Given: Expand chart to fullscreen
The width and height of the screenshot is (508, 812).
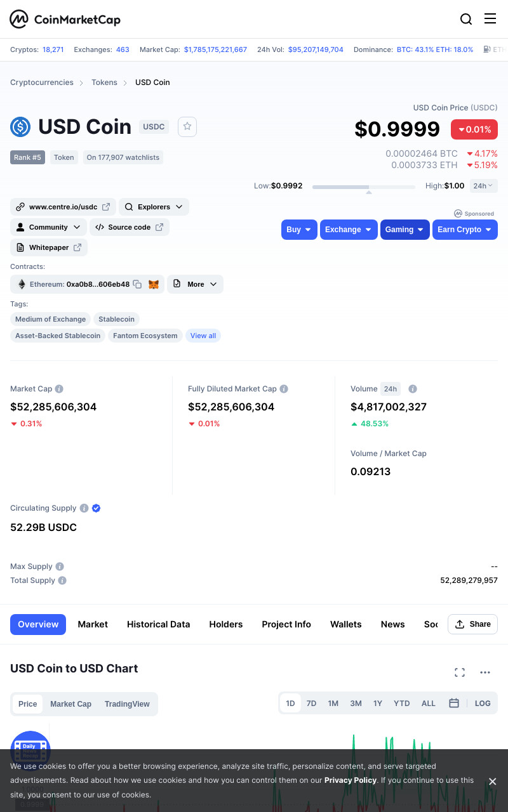Looking at the screenshot, I should (460, 672).
